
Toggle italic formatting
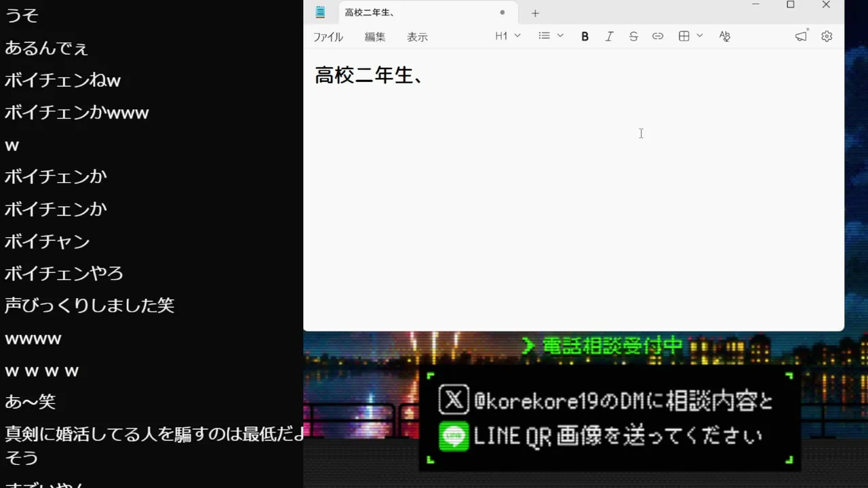coord(609,37)
